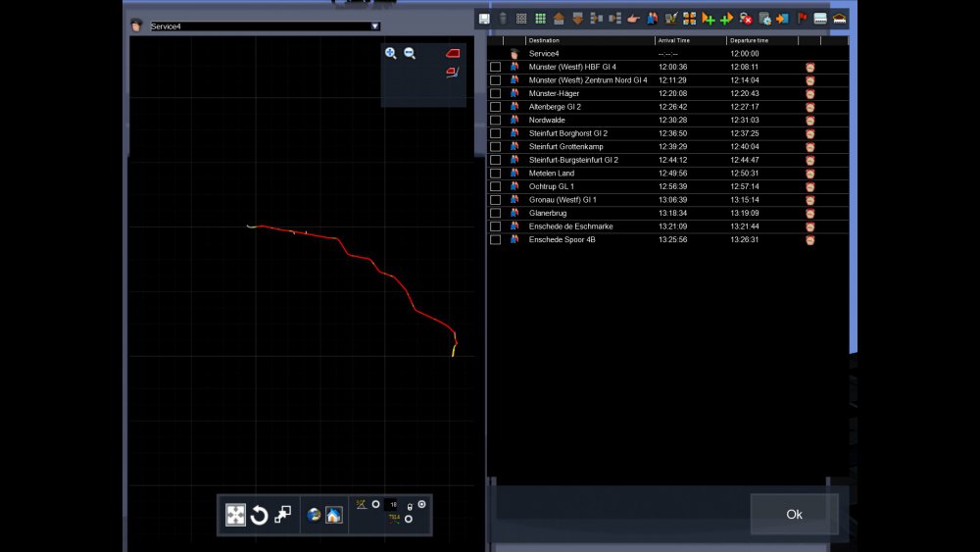Click performance icon on Gronau (Westf) row

click(810, 200)
